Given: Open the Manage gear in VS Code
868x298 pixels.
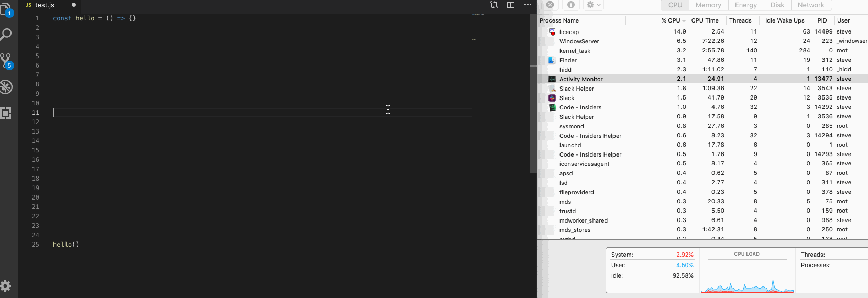Looking at the screenshot, I should point(6,286).
